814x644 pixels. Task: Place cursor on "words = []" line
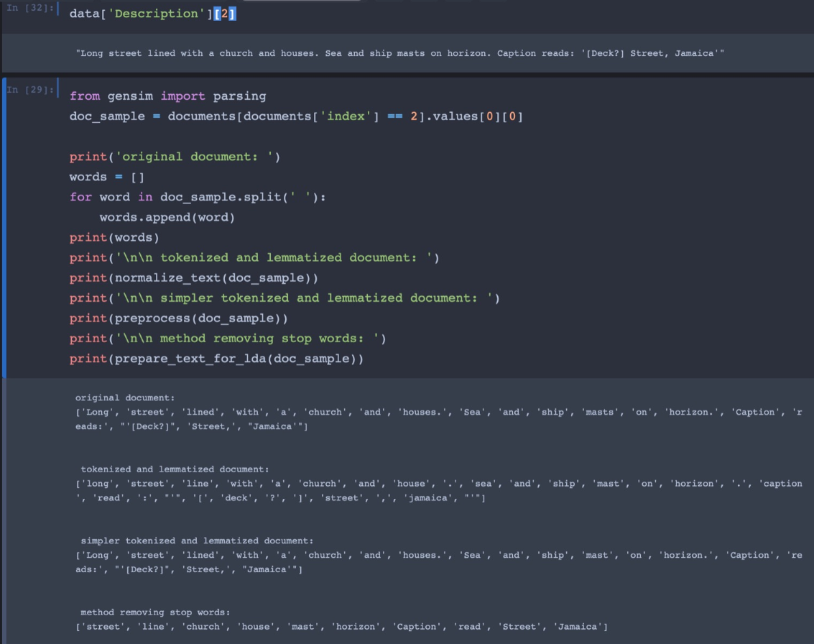click(107, 177)
